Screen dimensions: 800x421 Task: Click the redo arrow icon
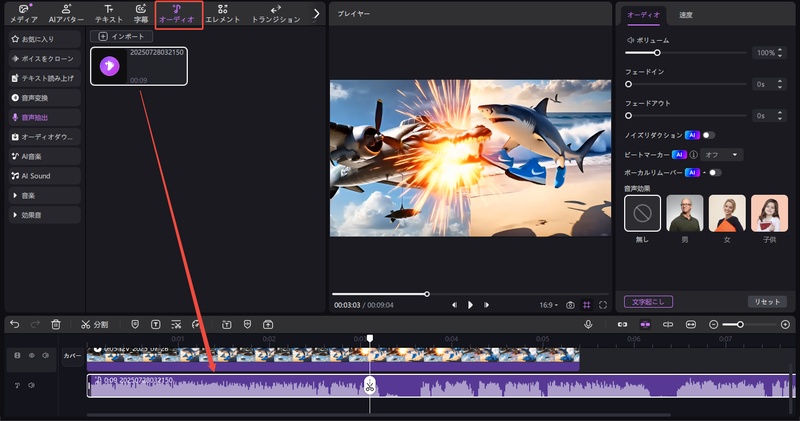pyautogui.click(x=35, y=325)
